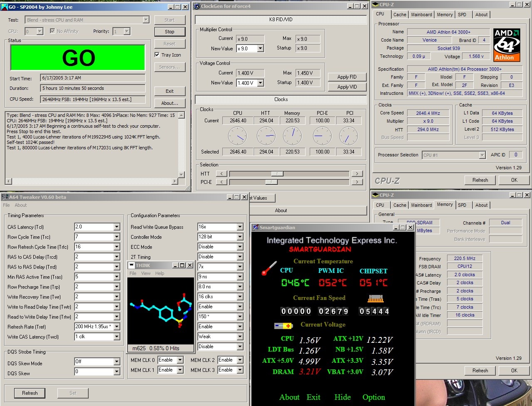Open the Read Write Queue Bypass dropdown

pos(240,227)
